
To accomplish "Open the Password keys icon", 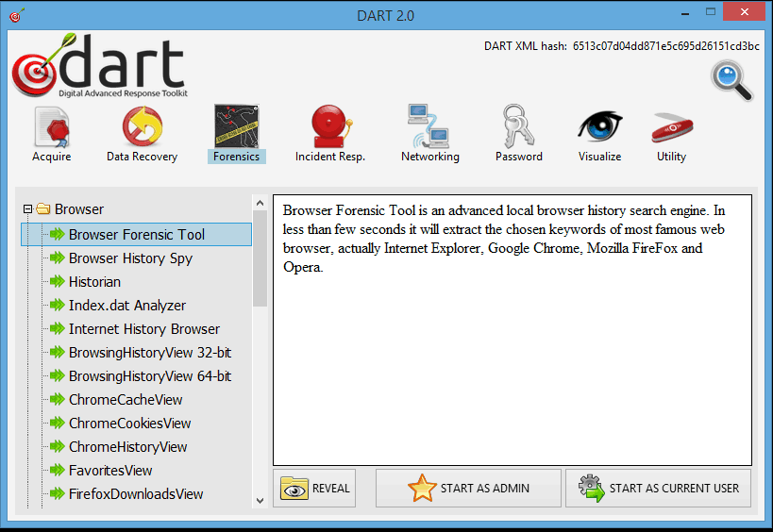I will [518, 126].
